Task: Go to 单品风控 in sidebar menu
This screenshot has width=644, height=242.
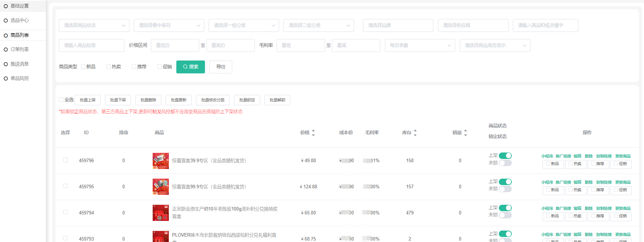Action: pos(20,78)
